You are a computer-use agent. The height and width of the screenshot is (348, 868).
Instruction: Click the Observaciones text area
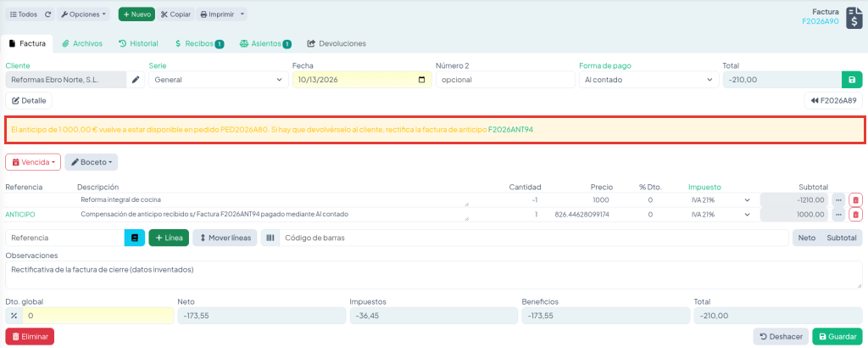click(434, 275)
